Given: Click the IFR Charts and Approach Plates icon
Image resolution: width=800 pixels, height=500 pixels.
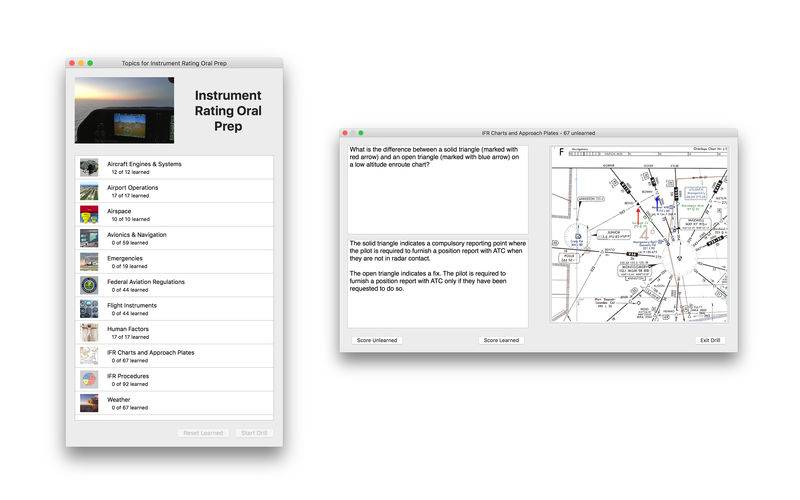Looking at the screenshot, I should [89, 356].
